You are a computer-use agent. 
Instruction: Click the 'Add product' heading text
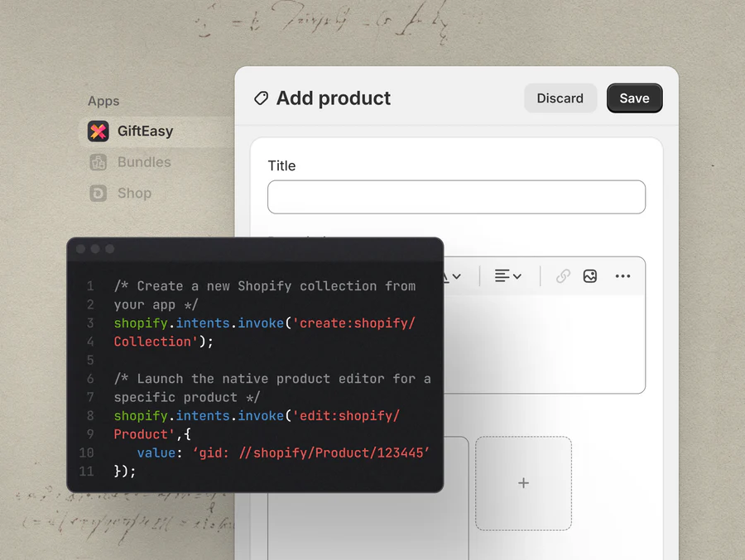coord(333,98)
